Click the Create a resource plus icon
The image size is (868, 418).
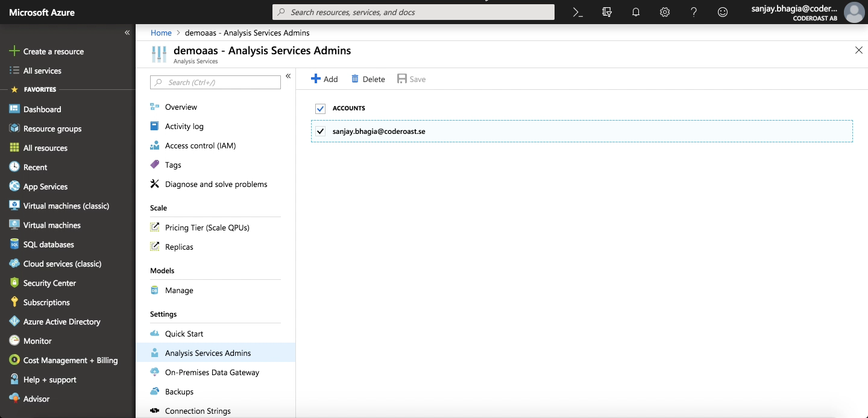tap(14, 51)
